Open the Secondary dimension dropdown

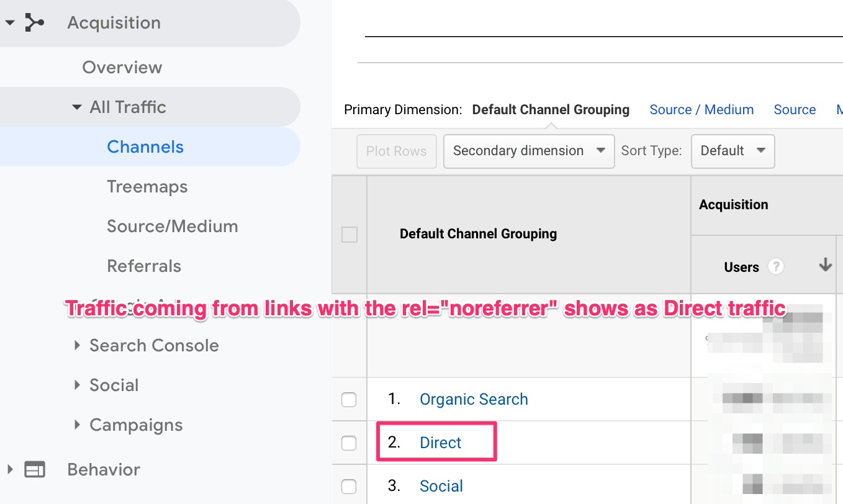(529, 151)
